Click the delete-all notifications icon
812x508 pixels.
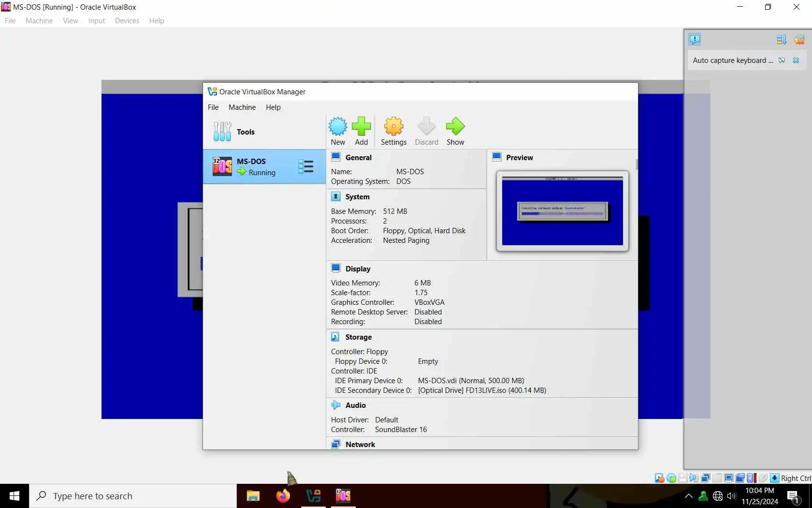coord(799,40)
